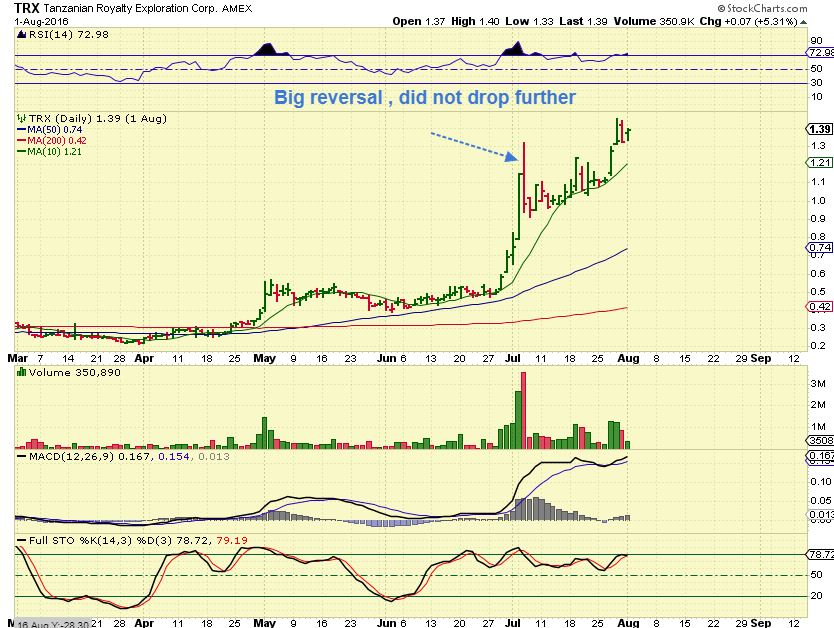The height and width of the screenshot is (628, 834).
Task: Click the black line marker before MACD(12,26,9)
Action: pyautogui.click(x=21, y=456)
